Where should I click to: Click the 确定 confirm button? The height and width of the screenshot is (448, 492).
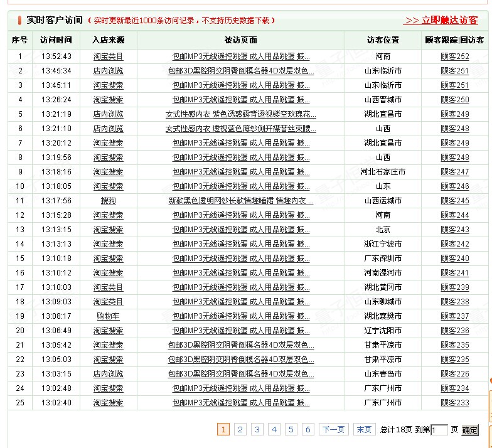coord(470,430)
